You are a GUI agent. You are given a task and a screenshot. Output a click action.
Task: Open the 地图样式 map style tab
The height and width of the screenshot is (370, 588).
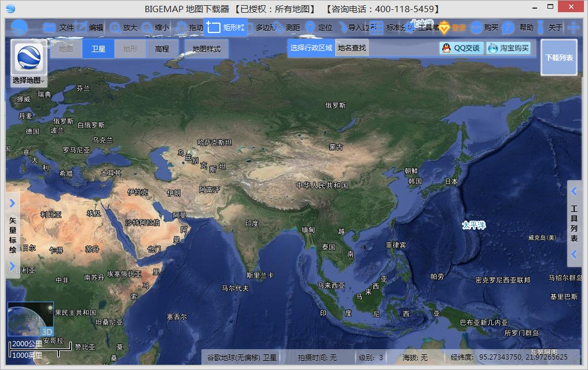tap(206, 49)
